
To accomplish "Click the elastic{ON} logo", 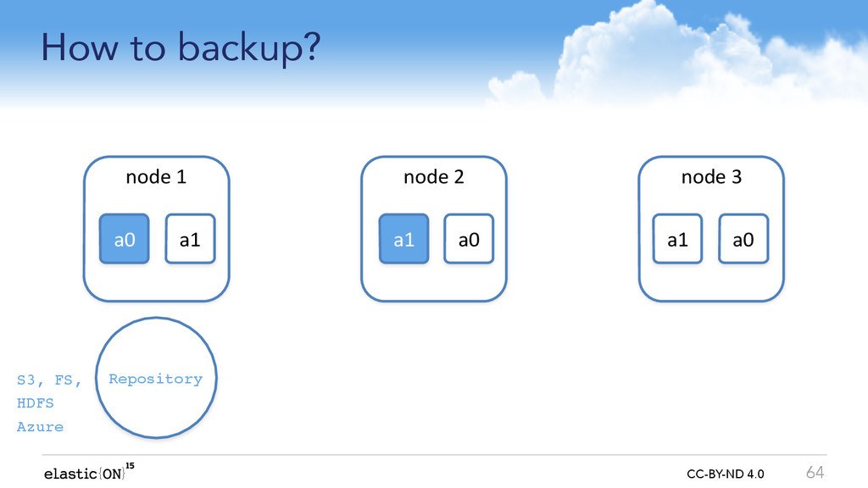I will (85, 474).
